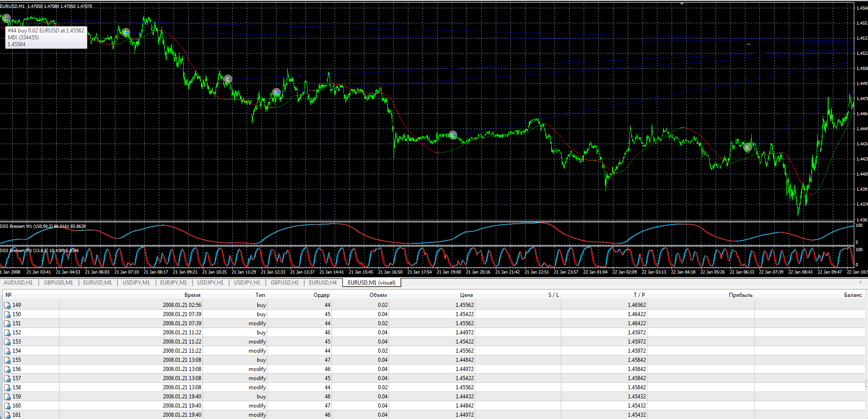Screen dimensions: 868x419
Task: Sort by the Время column header
Action: tap(131, 295)
